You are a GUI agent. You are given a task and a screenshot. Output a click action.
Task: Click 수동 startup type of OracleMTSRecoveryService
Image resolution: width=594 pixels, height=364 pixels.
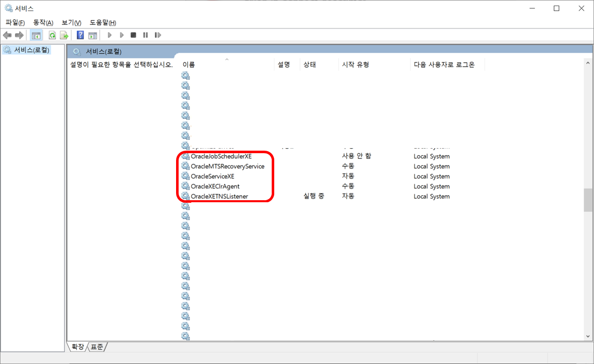(348, 166)
